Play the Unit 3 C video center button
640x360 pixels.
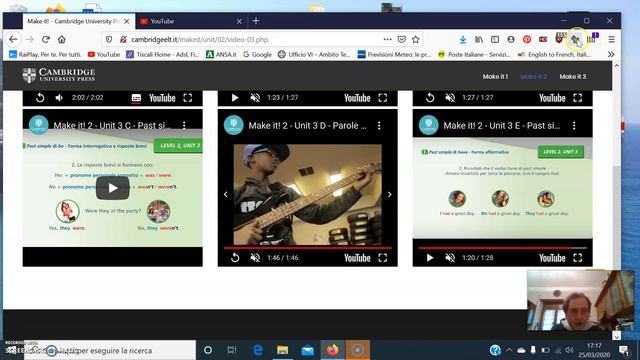click(x=113, y=188)
